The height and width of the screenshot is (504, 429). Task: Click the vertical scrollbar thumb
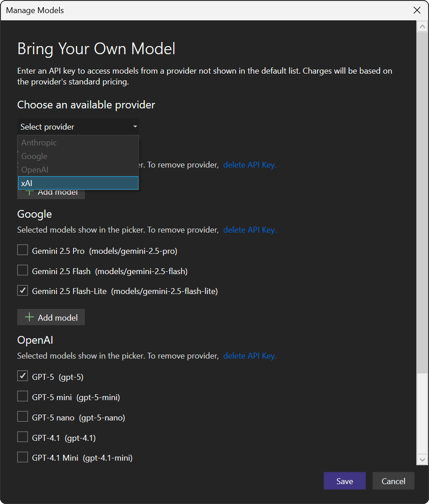(422, 203)
